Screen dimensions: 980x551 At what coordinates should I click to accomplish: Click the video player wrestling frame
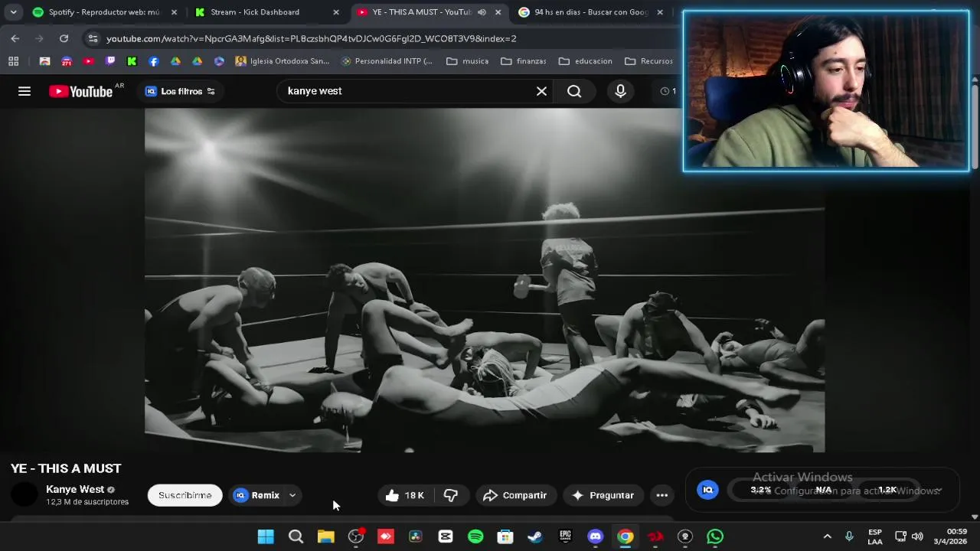click(x=485, y=280)
